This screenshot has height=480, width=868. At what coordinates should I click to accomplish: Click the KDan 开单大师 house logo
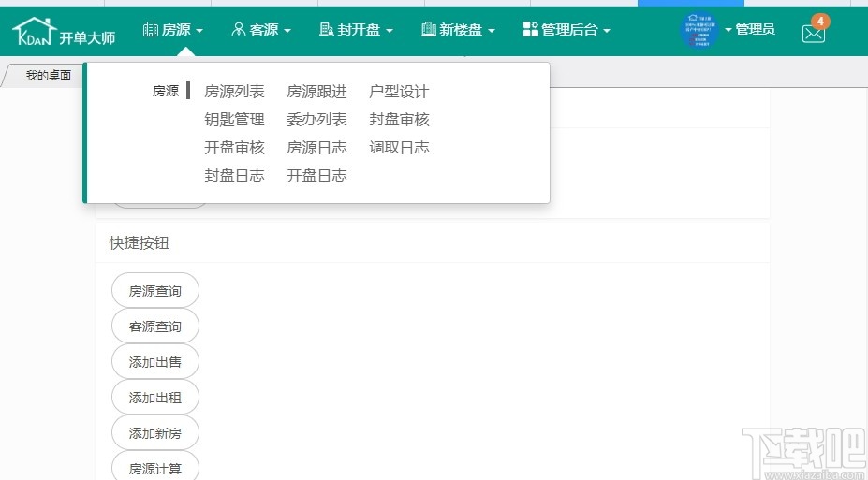click(x=64, y=31)
